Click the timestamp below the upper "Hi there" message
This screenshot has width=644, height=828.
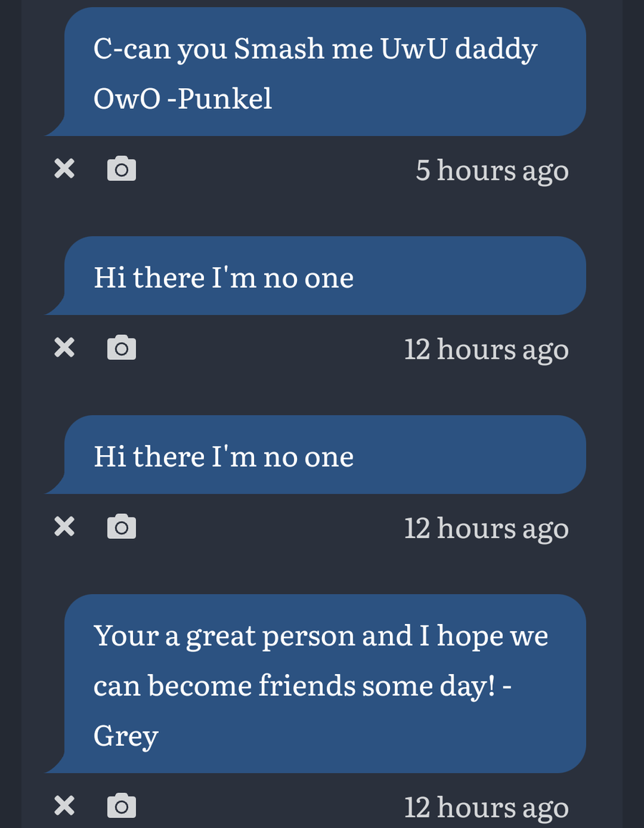[486, 350]
